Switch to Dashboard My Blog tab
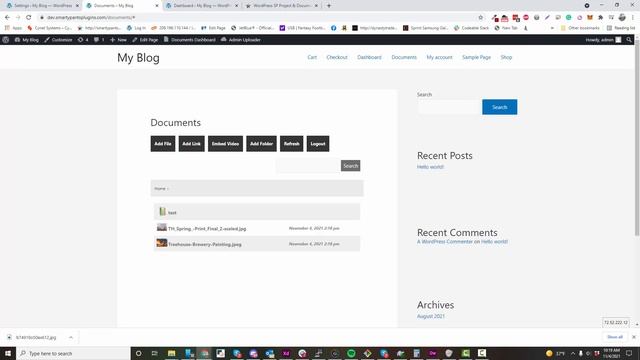 coord(202,6)
